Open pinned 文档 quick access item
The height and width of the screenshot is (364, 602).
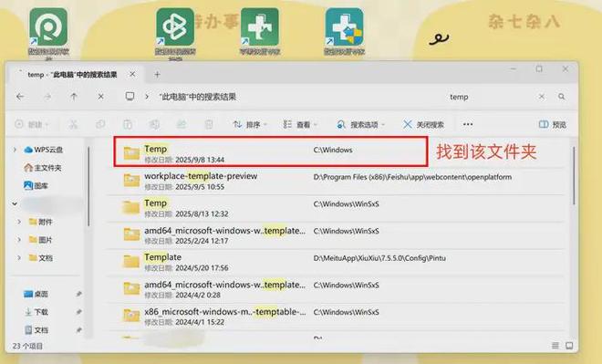(x=36, y=330)
